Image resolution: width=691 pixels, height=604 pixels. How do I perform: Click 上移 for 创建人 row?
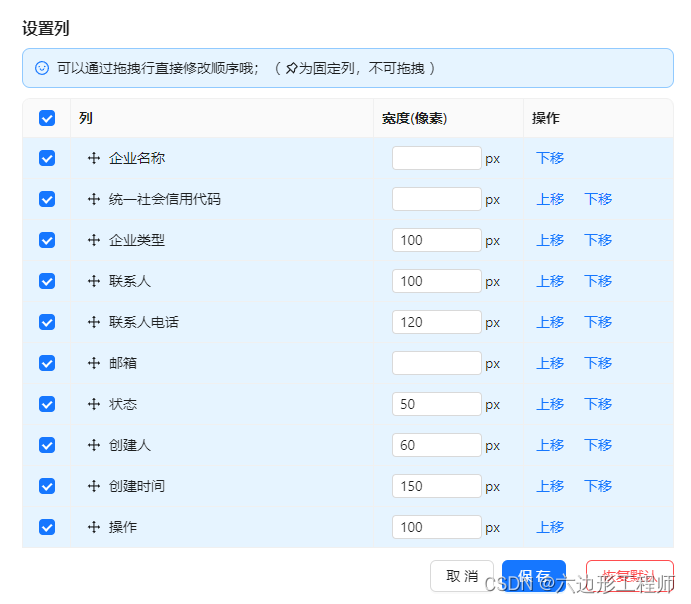pos(550,445)
